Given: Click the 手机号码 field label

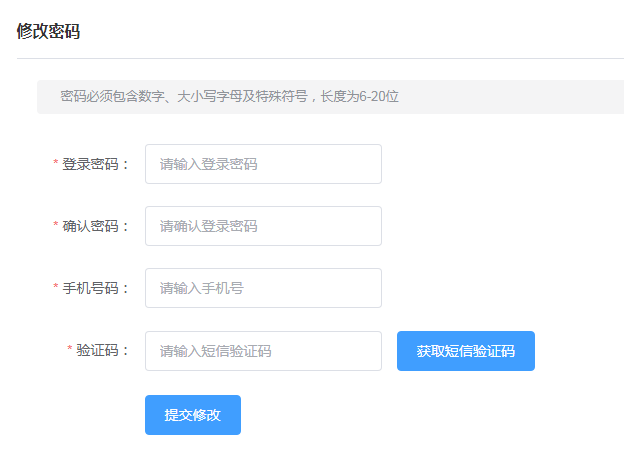Looking at the screenshot, I should coord(96,288).
